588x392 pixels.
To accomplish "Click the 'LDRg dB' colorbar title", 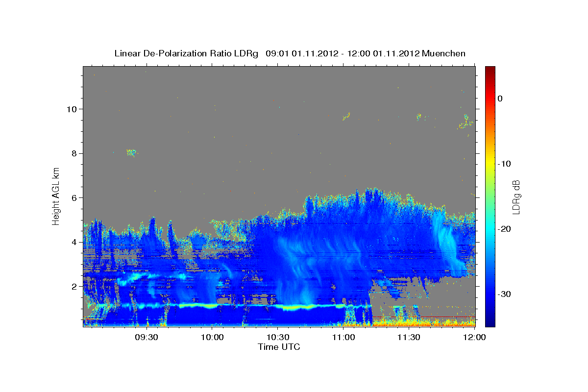I will coord(515,197).
